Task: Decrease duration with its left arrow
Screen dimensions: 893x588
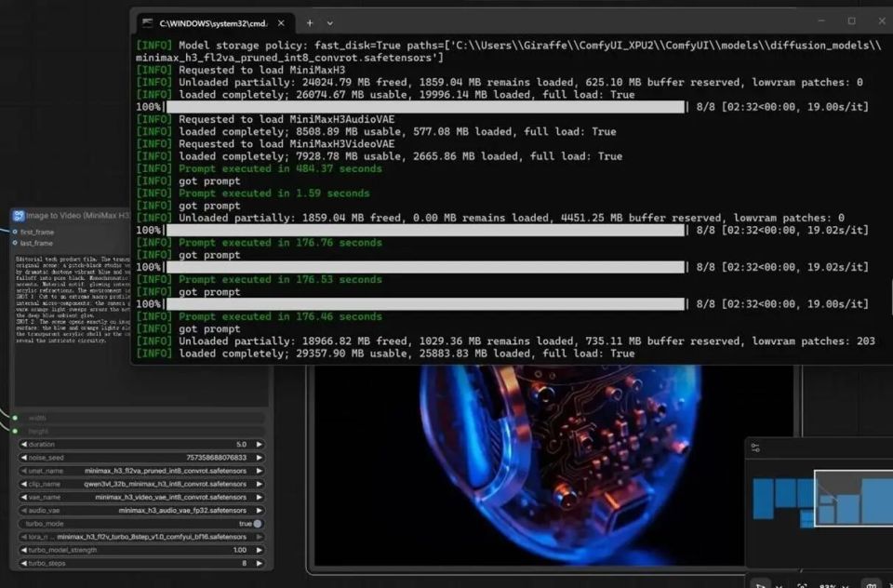Action: point(24,445)
